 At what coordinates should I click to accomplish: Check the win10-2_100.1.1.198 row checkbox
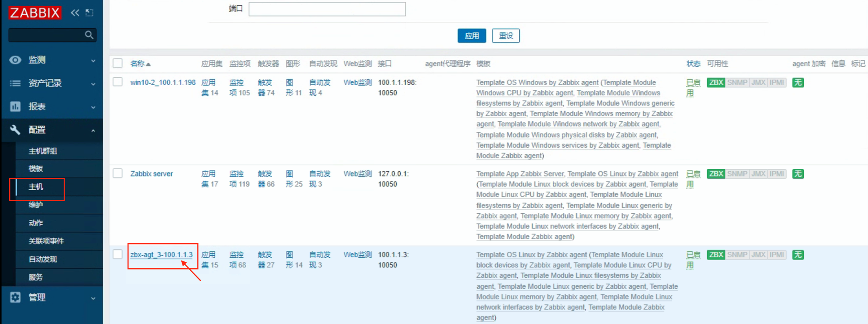[117, 82]
